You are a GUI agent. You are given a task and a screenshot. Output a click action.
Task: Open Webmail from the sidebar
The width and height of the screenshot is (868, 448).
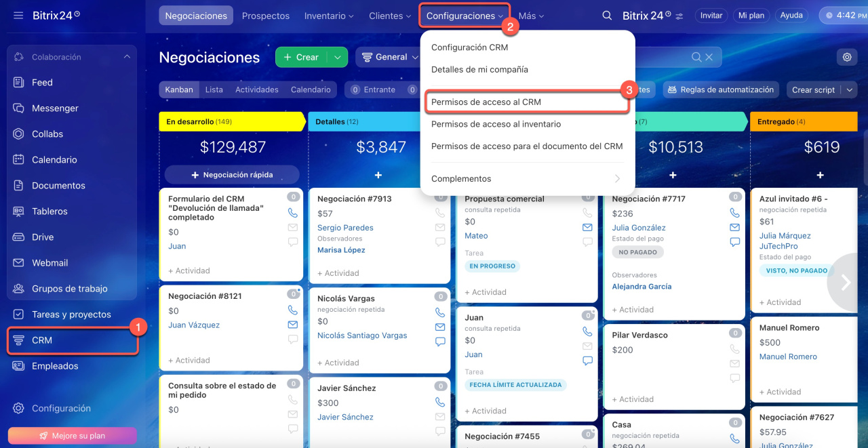tap(19, 263)
